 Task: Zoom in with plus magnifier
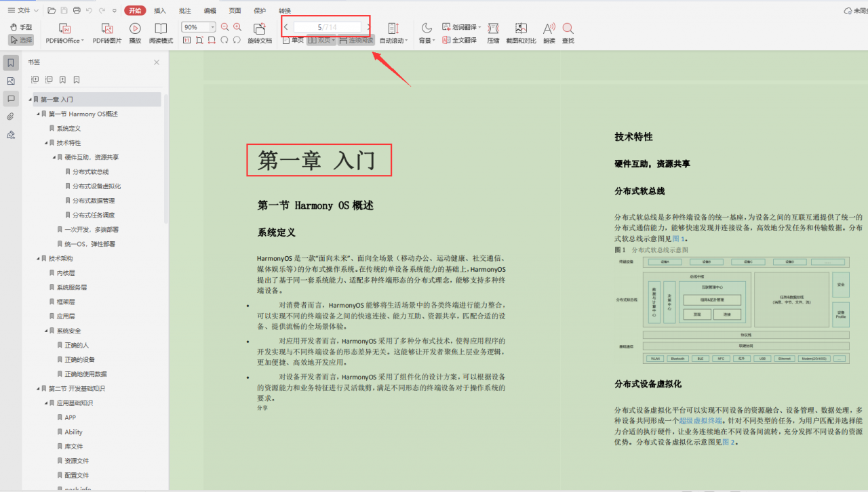tap(237, 27)
